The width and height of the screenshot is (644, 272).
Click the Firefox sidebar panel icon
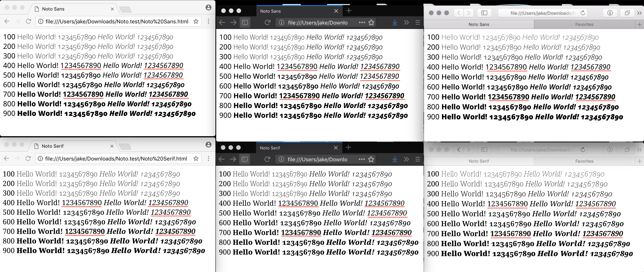(245, 22)
